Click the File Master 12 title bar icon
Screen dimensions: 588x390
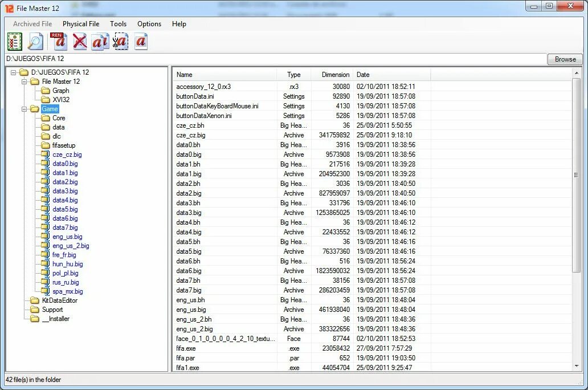[x=9, y=8]
